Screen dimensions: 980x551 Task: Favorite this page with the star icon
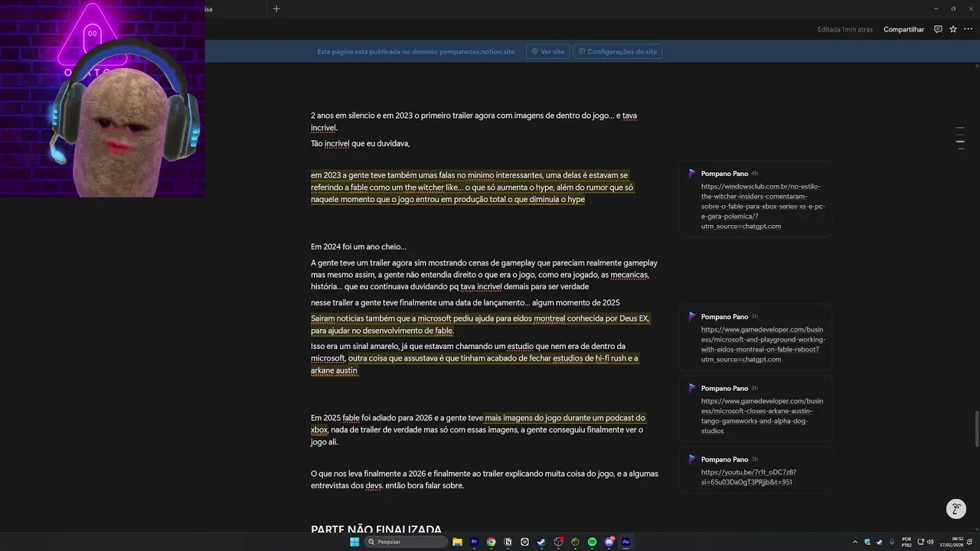(x=953, y=29)
